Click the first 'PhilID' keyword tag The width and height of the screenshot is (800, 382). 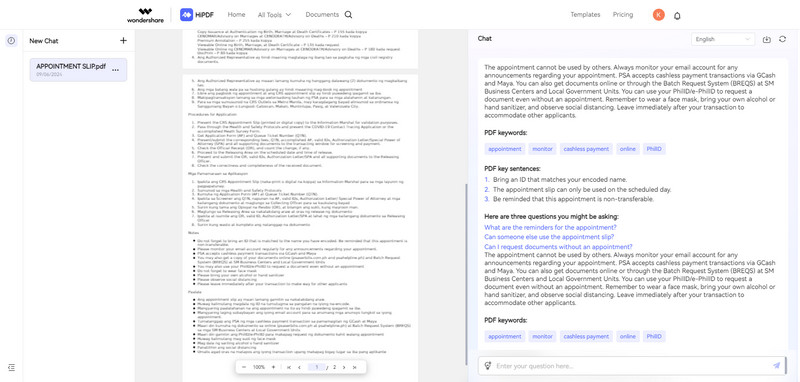[654, 149]
